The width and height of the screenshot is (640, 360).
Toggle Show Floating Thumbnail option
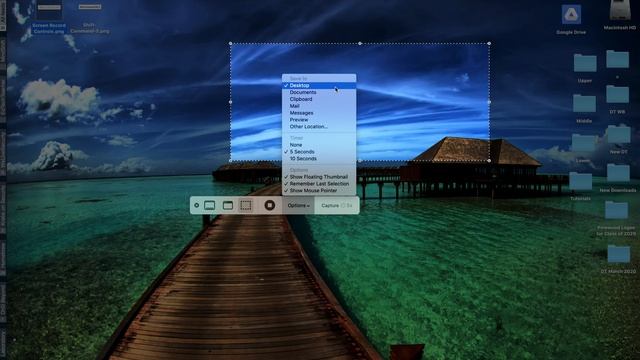pos(319,177)
